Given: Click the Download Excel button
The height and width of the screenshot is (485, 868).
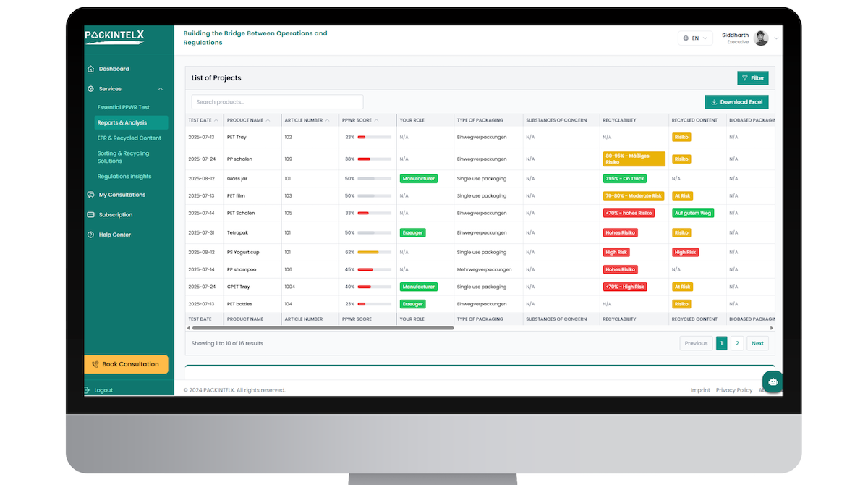Looking at the screenshot, I should pos(736,102).
